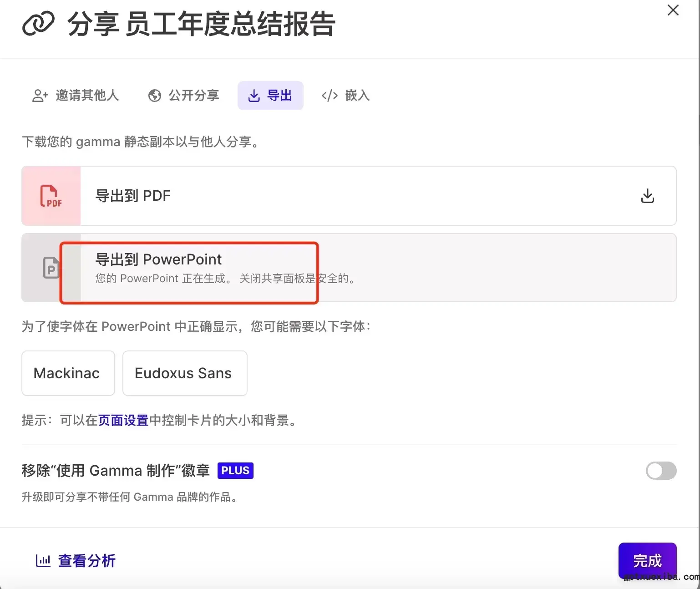The height and width of the screenshot is (589, 700).
Task: Click the 完成 button
Action: pyautogui.click(x=647, y=561)
